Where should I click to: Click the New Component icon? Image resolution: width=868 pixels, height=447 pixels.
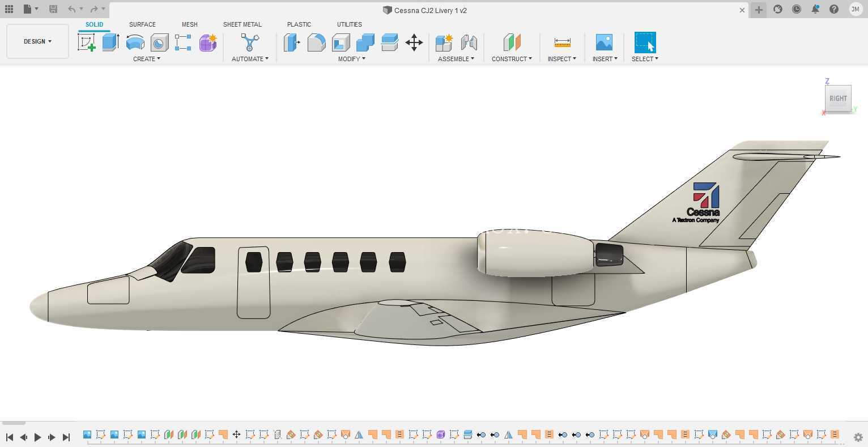[444, 42]
